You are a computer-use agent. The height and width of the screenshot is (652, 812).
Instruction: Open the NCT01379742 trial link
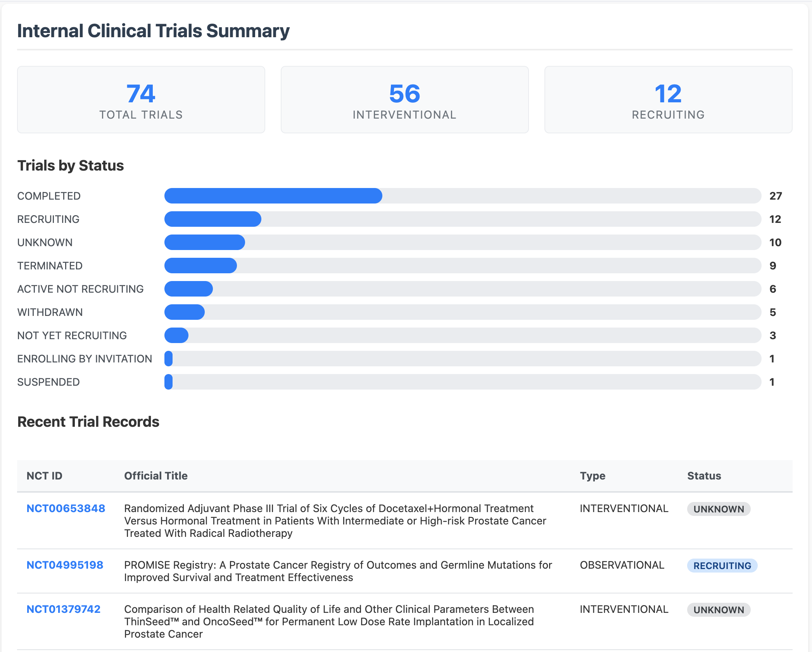tap(63, 609)
